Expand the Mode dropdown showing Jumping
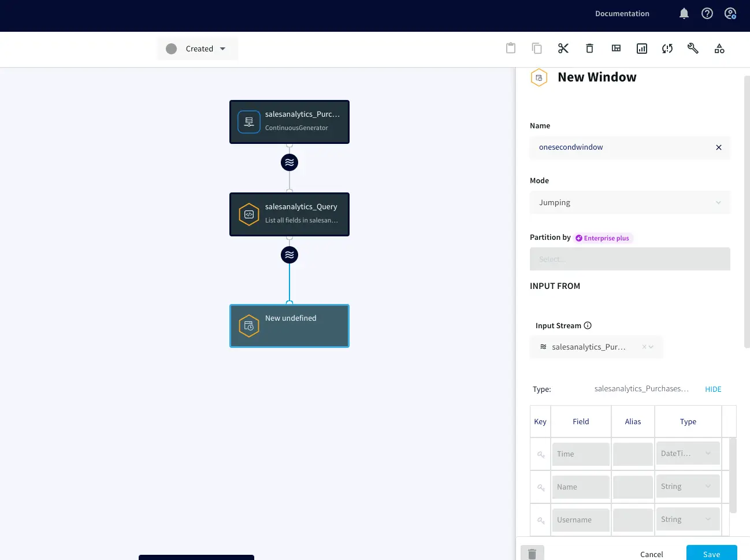Image resolution: width=750 pixels, height=560 pixels. pyautogui.click(x=630, y=203)
